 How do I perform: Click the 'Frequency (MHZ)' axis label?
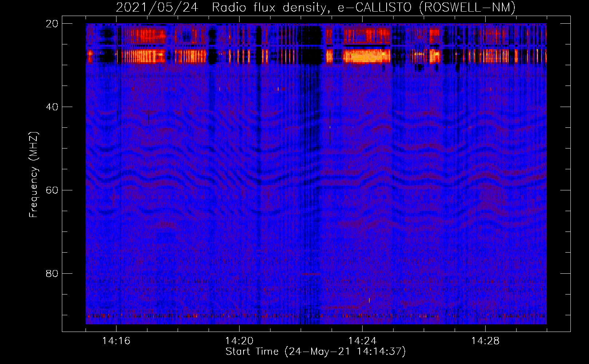click(x=33, y=175)
